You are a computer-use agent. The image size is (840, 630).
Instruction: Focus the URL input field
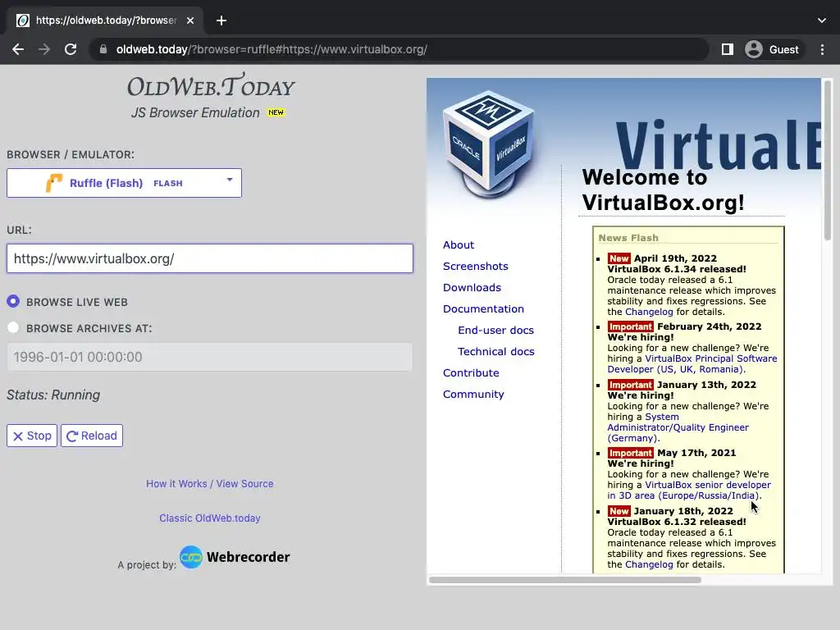(x=210, y=258)
